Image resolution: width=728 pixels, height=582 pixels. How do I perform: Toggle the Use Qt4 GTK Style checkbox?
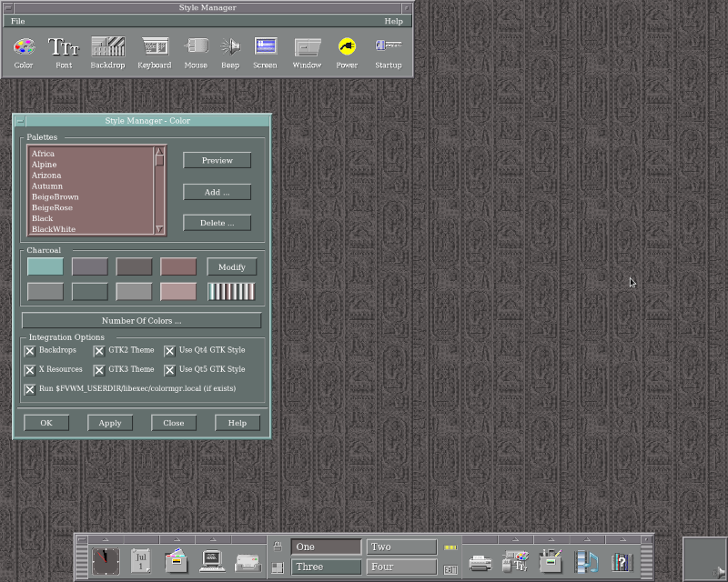(169, 351)
